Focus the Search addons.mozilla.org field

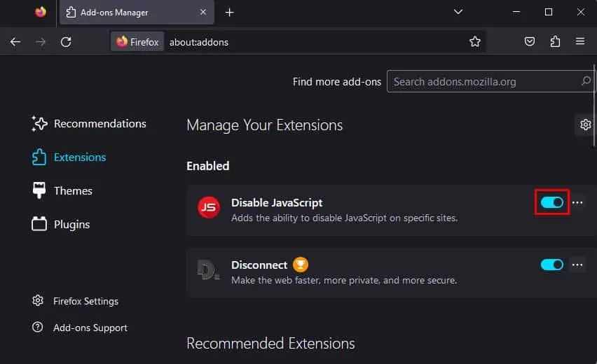490,81
